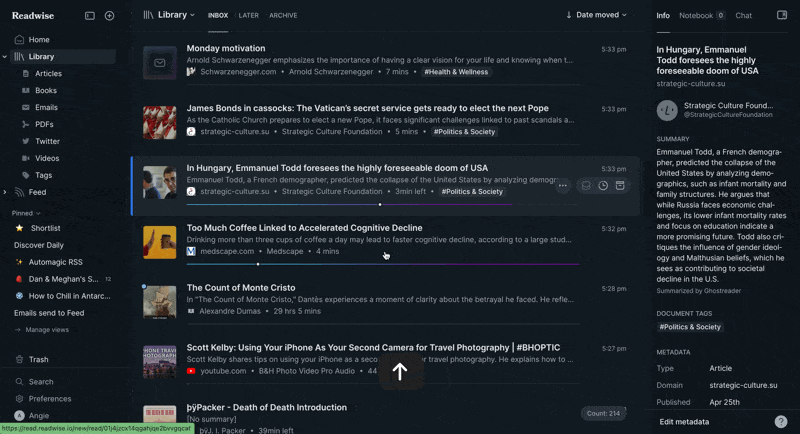Click the add new document plus icon
Image resolution: width=800 pixels, height=434 pixels.
point(109,16)
